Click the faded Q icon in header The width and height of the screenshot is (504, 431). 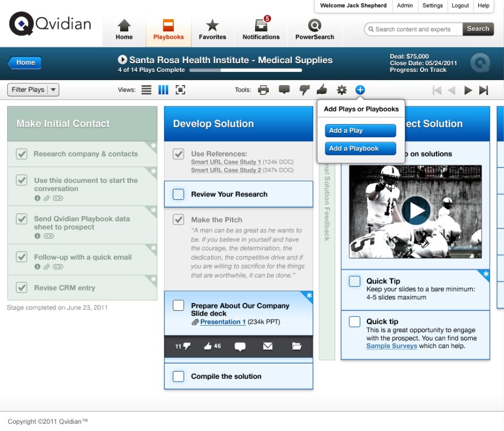480,63
